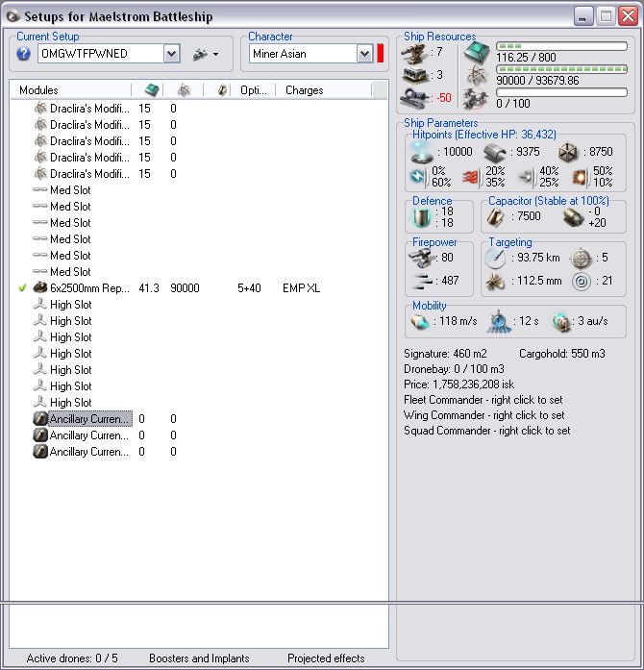Click the capacitor recharge icon showing +20
The width and height of the screenshot is (644, 670).
tap(574, 217)
